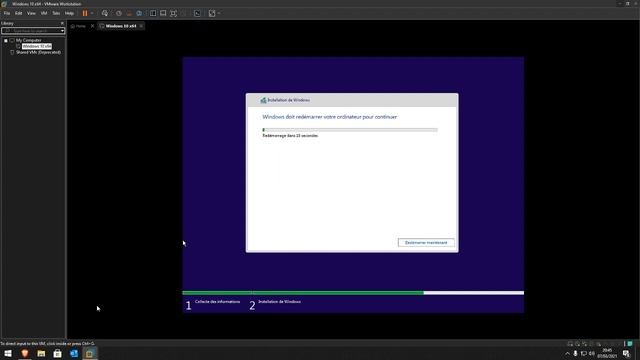Switch to the Windows 10 x64 tab
Screen dimensions: 640x360
(x=121, y=26)
